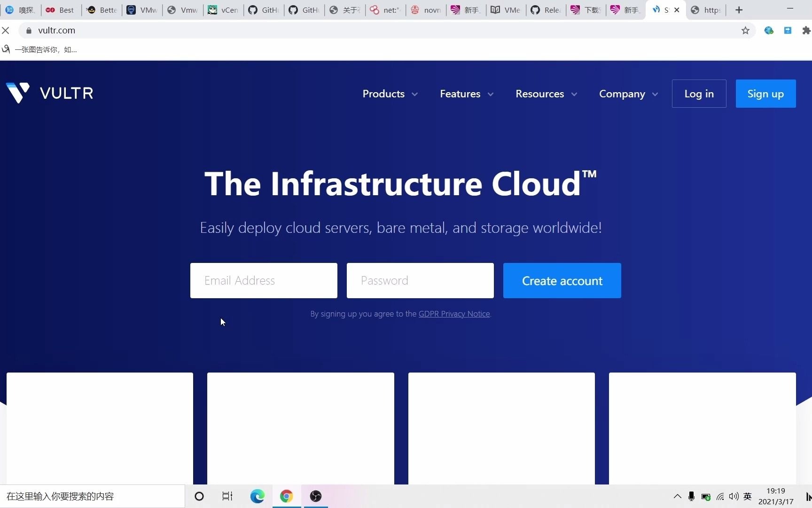Show hidden system tray icons
The image size is (812, 508).
point(677,496)
